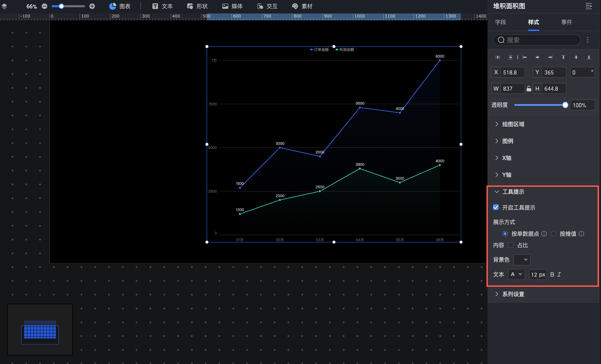Collapse panel using top-right menu icon
The image size is (601, 364).
(x=589, y=6)
